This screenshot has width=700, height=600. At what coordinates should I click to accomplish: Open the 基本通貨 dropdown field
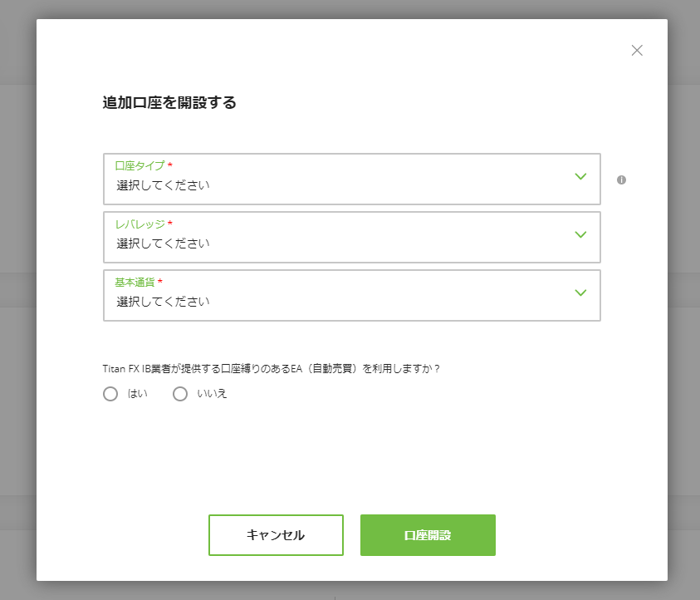(x=352, y=295)
